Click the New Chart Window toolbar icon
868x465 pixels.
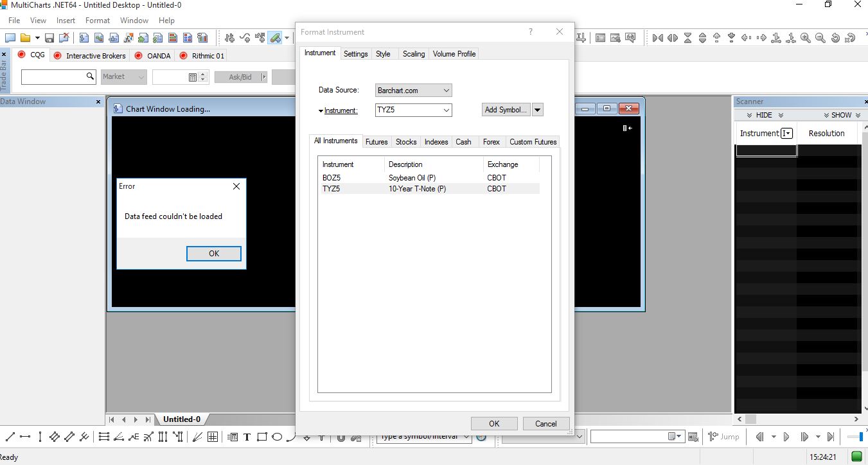[84, 38]
